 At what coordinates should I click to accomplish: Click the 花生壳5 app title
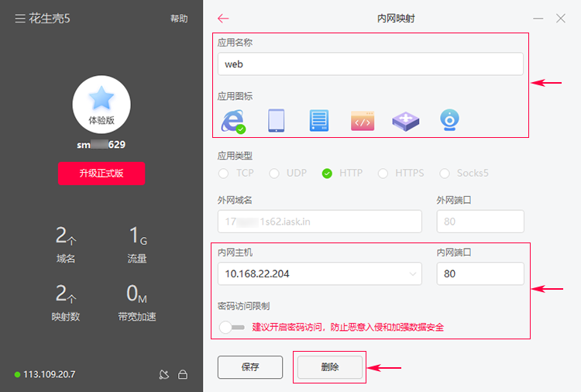[50, 19]
